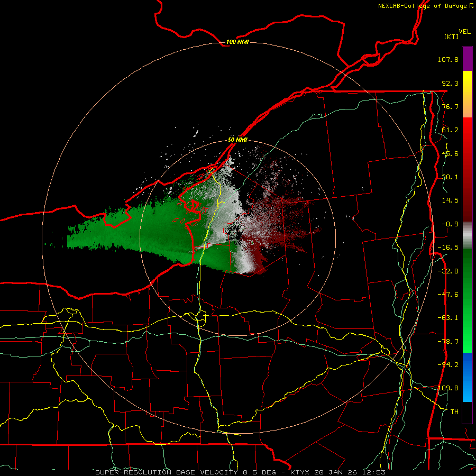The image size is (476, 476).
Task: Click the -109.8 scale value
Action: tap(447, 388)
